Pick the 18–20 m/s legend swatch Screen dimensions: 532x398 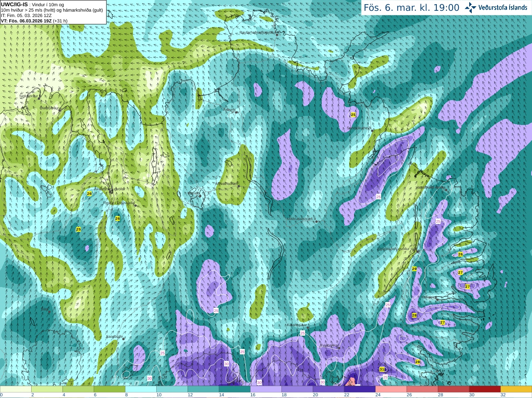coord(297,389)
